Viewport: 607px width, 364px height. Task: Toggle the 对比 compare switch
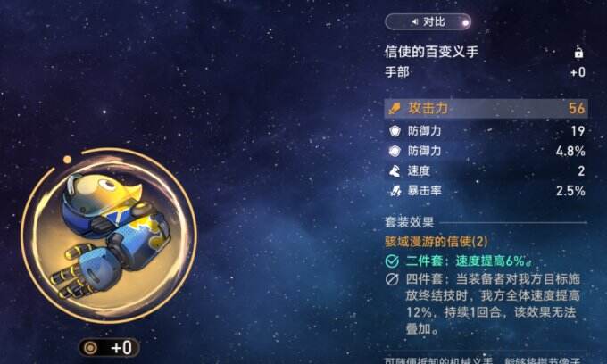[x=428, y=21]
